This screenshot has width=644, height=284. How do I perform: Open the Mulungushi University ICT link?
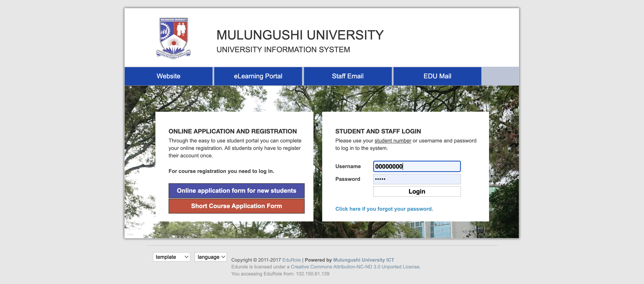point(363,260)
